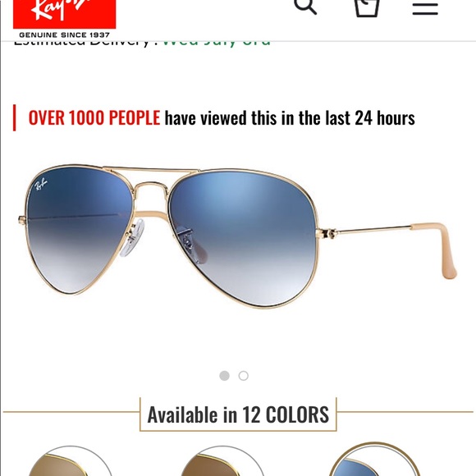The height and width of the screenshot is (476, 476).
Task: Click the Available in 12 COLORS heading
Action: pyautogui.click(x=238, y=414)
